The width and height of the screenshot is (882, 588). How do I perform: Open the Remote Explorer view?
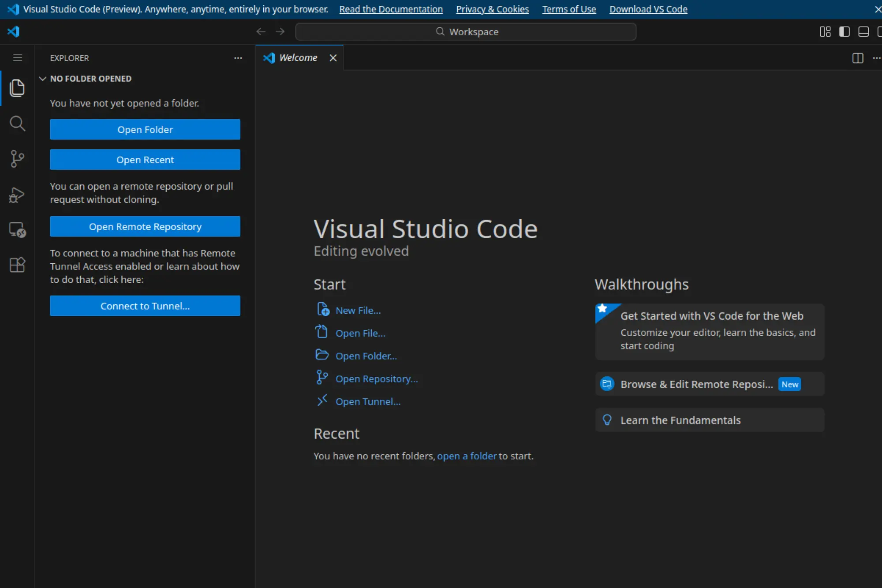pyautogui.click(x=17, y=229)
